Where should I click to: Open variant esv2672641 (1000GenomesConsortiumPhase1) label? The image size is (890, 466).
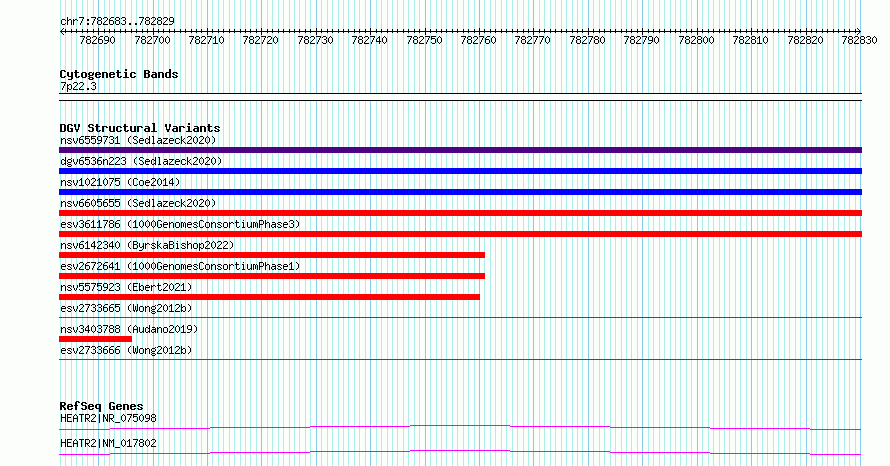[180, 266]
